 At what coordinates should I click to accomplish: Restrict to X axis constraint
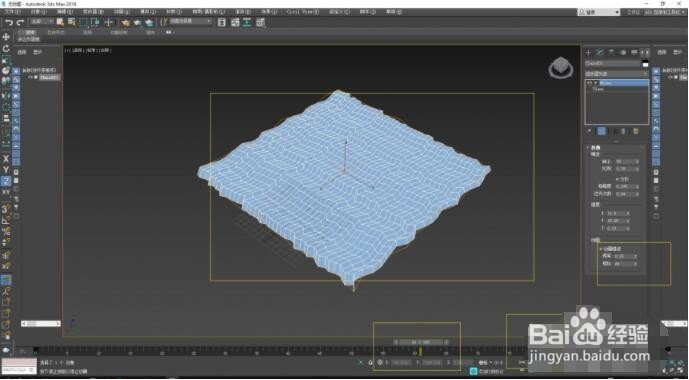(x=6, y=159)
